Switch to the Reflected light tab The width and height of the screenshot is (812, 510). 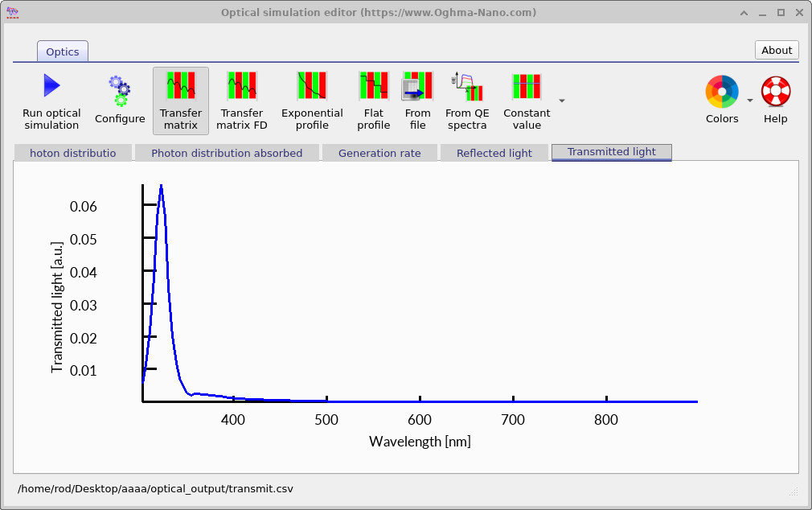494,153
